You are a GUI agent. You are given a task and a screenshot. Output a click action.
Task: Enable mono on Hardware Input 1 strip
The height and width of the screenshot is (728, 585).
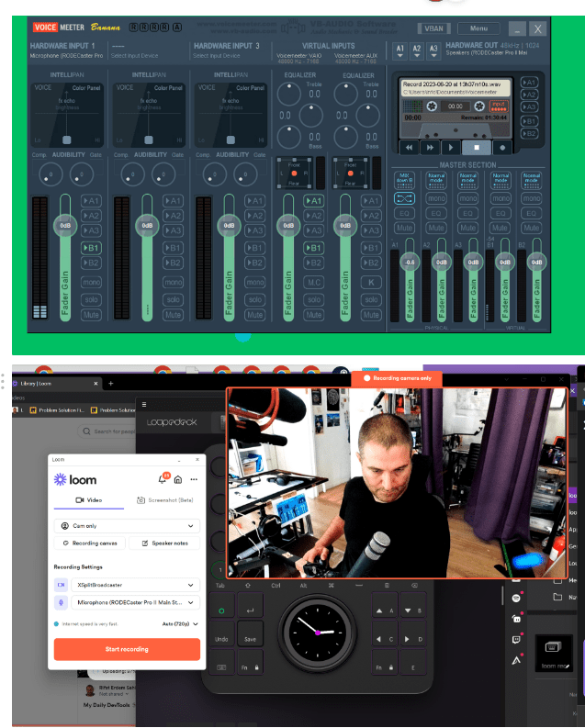(x=91, y=282)
